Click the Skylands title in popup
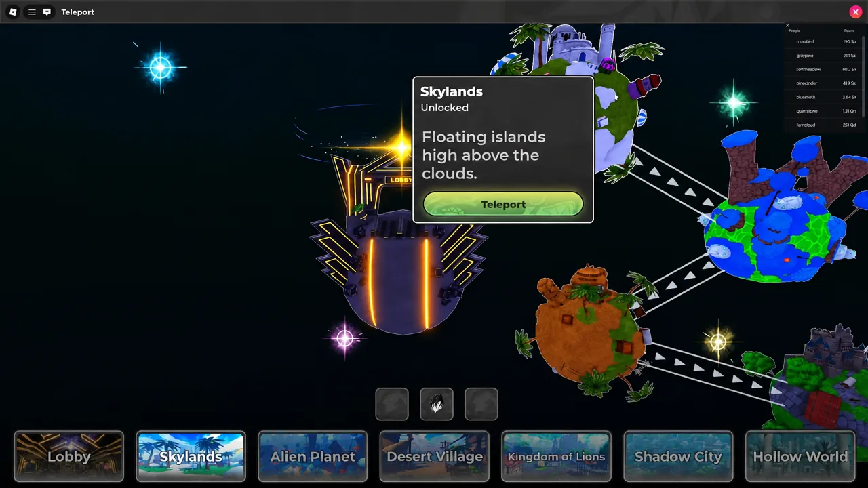Screen dimensions: 868x488 [x=452, y=91]
